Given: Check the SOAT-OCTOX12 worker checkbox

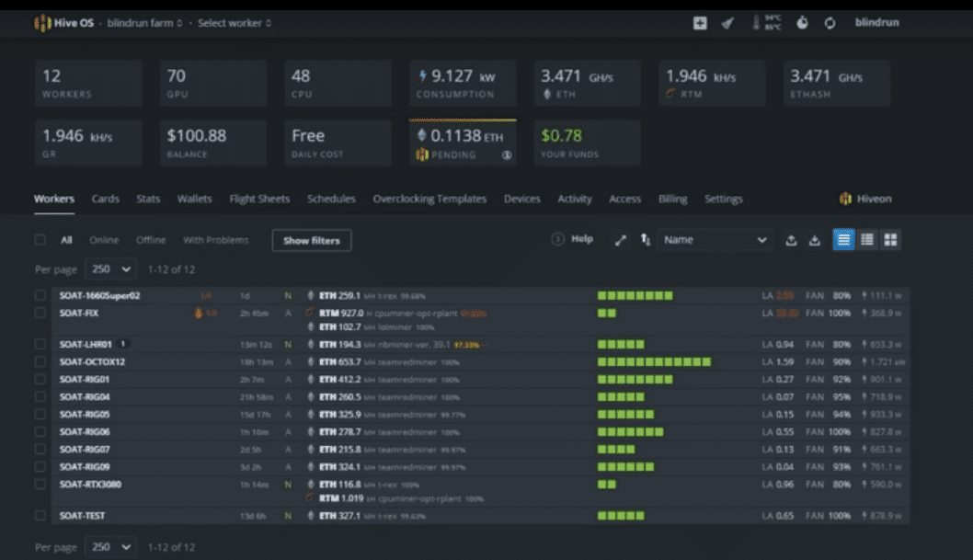Looking at the screenshot, I should point(40,361).
